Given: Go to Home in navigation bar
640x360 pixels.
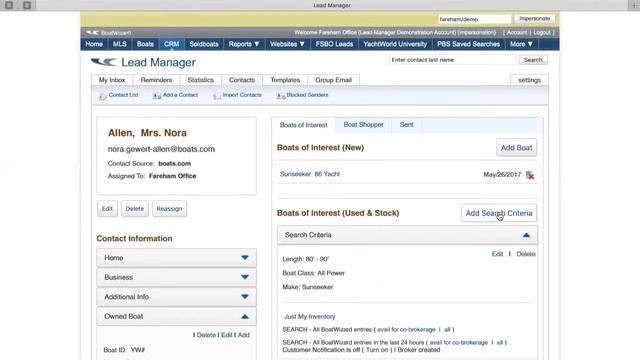Looking at the screenshot, I should (x=94, y=44).
